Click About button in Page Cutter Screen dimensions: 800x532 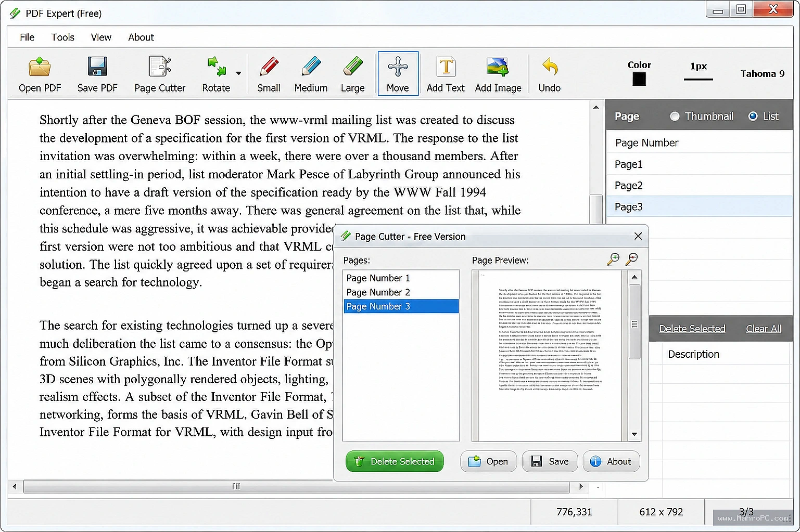coord(611,461)
